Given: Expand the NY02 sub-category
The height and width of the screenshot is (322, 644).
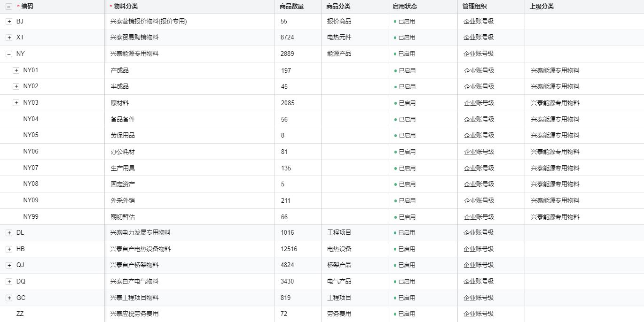Looking at the screenshot, I should (x=16, y=86).
